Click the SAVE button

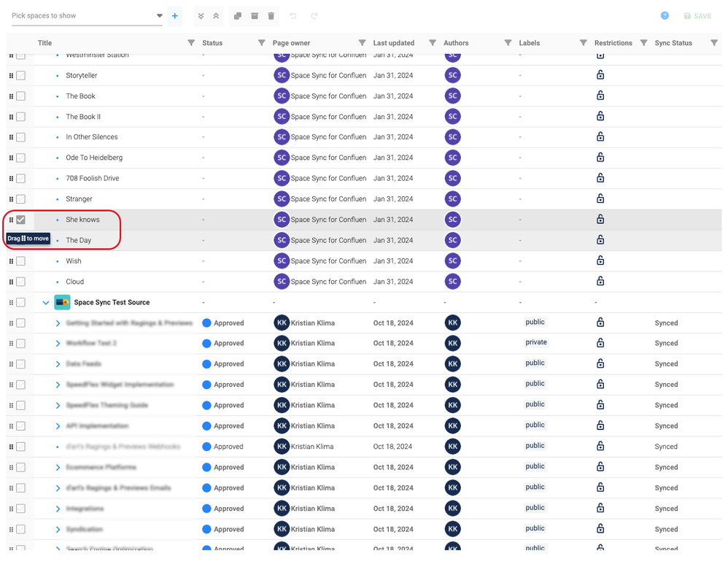pyautogui.click(x=698, y=16)
